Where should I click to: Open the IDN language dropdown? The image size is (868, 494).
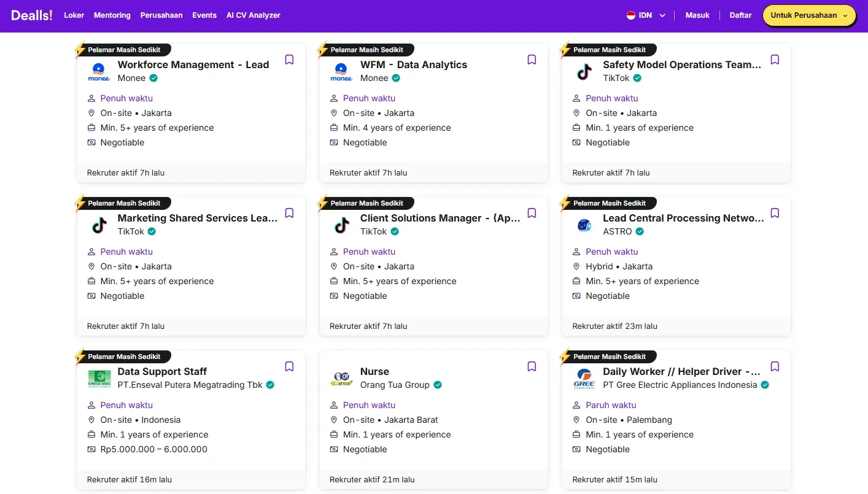(x=646, y=15)
